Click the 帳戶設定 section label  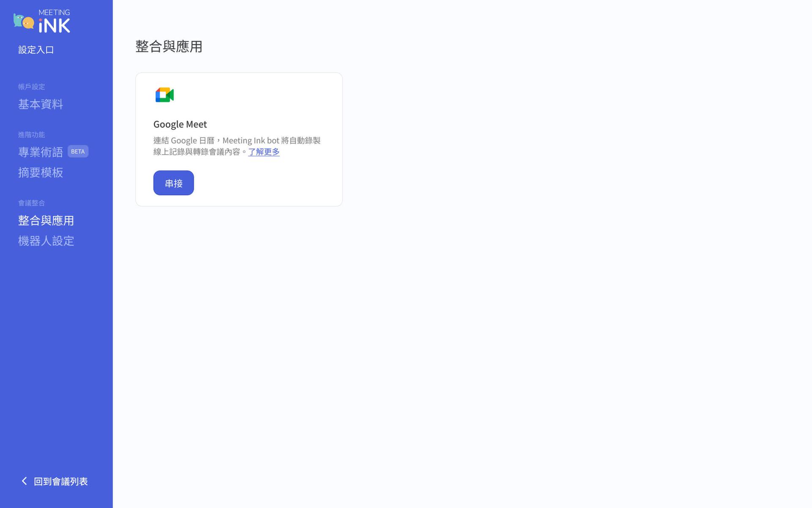(31, 86)
